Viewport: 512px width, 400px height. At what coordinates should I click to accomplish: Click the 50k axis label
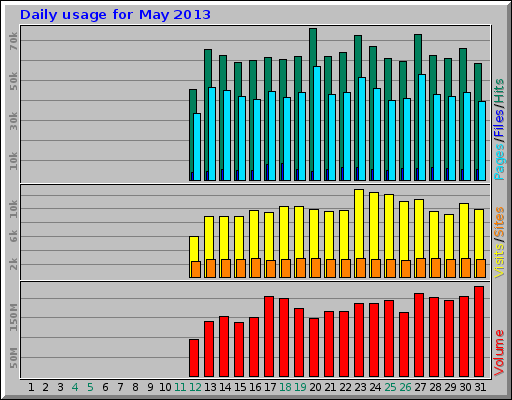click(x=13, y=81)
